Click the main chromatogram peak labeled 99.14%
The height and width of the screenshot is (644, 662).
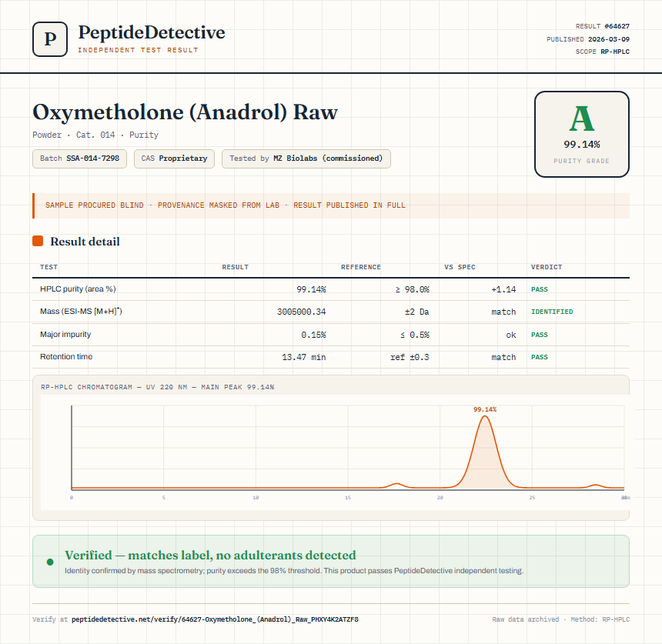485,452
